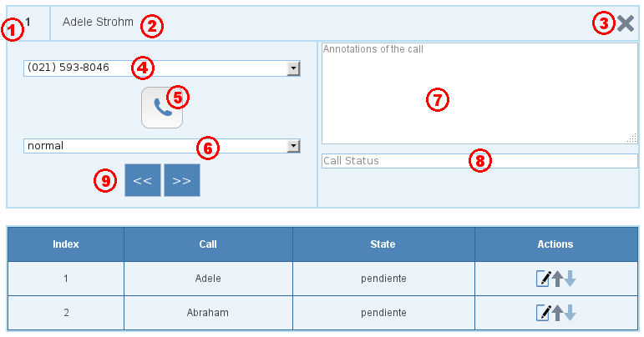Move the Abraham row down
The width and height of the screenshot is (644, 337).
click(570, 313)
